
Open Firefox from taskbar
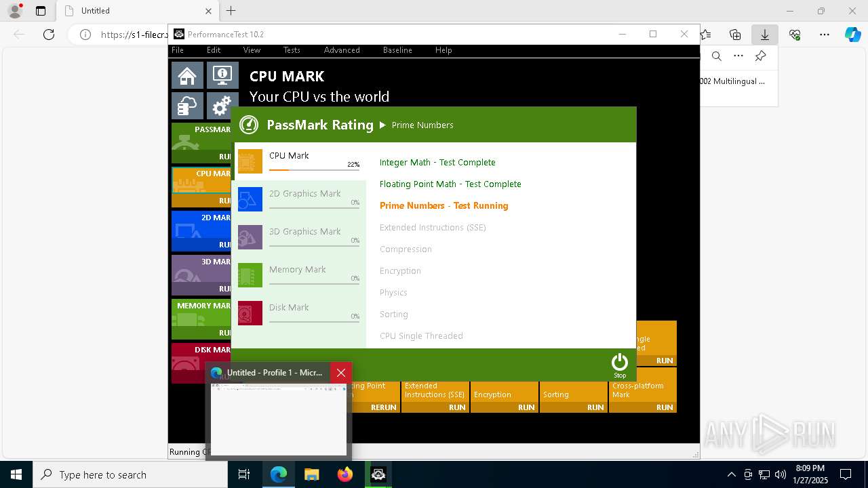point(344,474)
